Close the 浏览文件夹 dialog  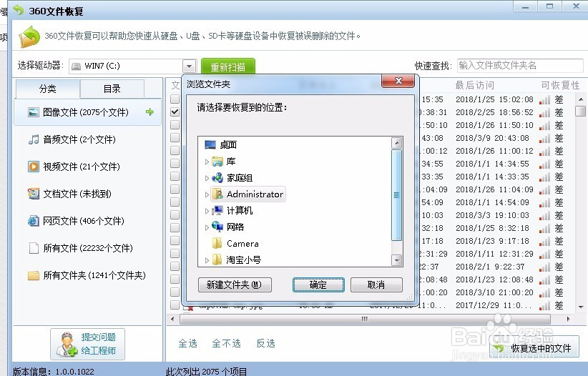(x=398, y=81)
